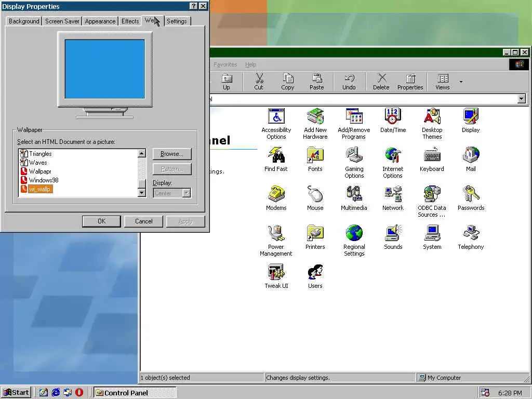Open the Mail applet
This screenshot has height=399, width=532.
pos(471,159)
